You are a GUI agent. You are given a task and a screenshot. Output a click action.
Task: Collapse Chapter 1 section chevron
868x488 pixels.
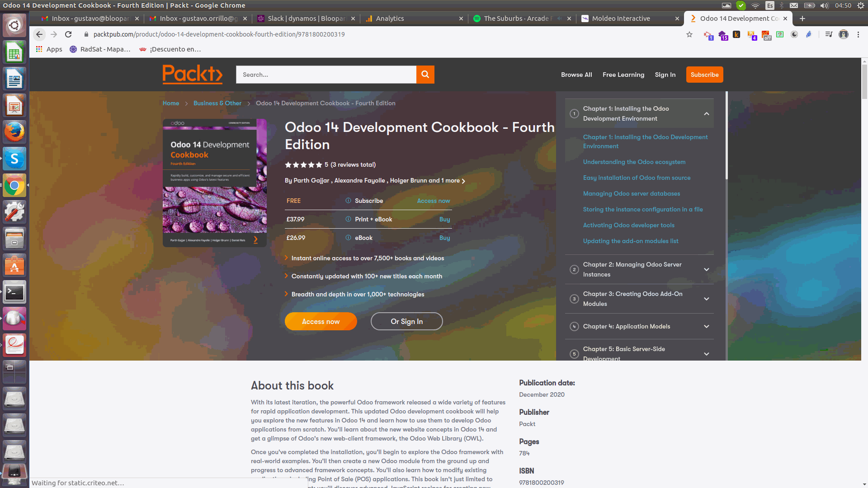[x=706, y=114]
